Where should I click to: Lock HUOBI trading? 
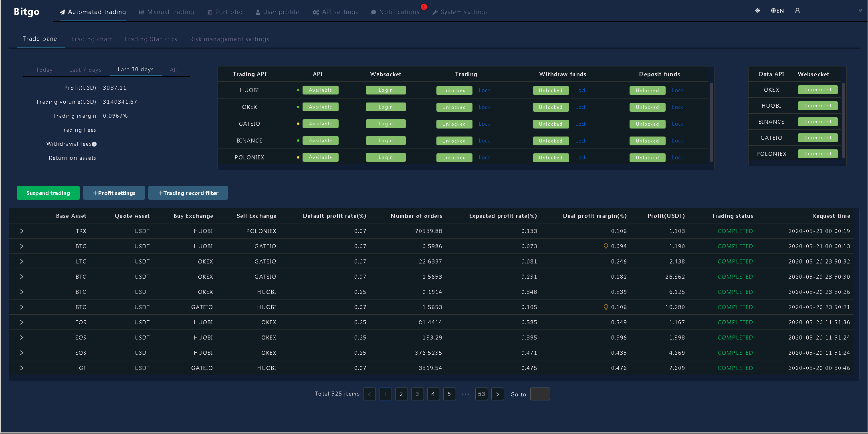click(x=484, y=90)
